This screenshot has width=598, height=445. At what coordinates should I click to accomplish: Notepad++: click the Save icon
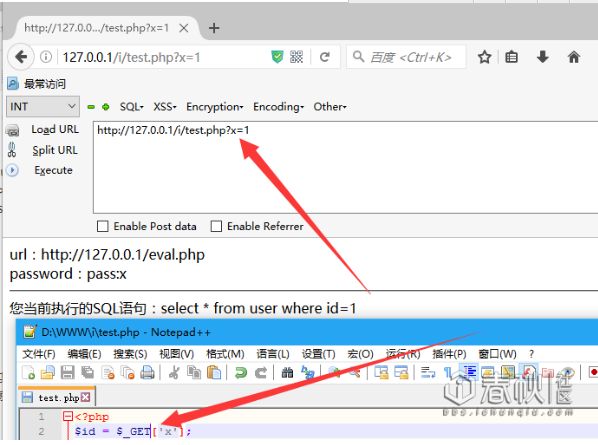click(68, 373)
